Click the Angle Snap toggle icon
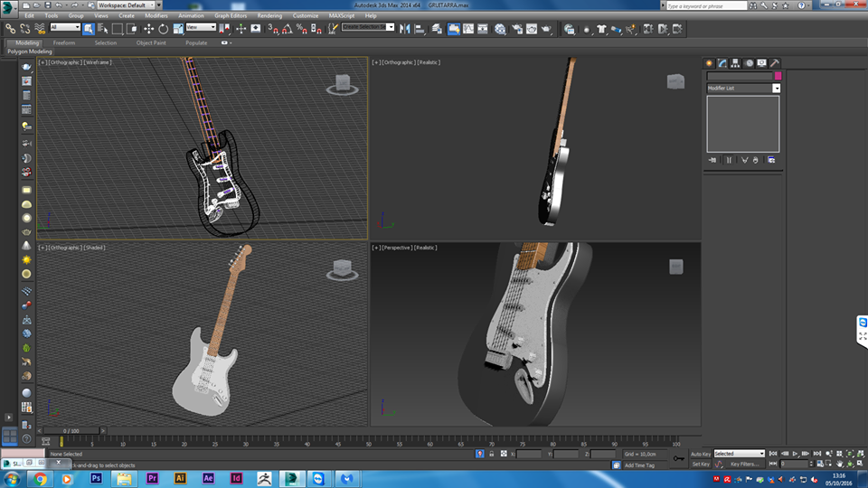 (x=286, y=29)
